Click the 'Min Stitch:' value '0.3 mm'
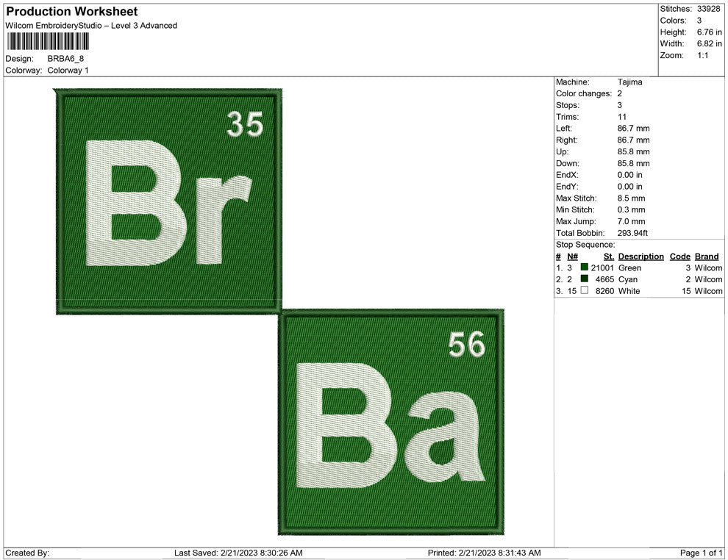The height and width of the screenshot is (560, 728). (632, 209)
